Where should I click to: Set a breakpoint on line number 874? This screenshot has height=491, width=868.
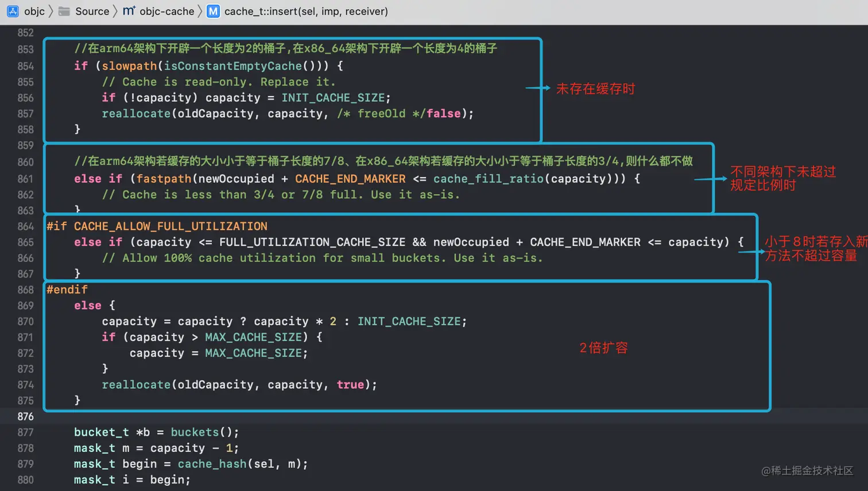(x=25, y=385)
